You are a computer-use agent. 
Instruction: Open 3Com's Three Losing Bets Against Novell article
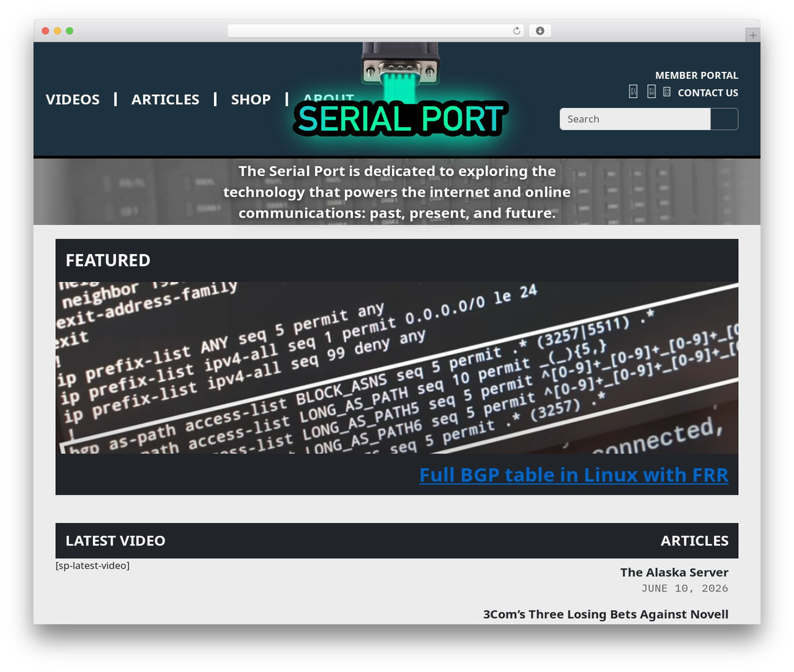pyautogui.click(x=606, y=614)
